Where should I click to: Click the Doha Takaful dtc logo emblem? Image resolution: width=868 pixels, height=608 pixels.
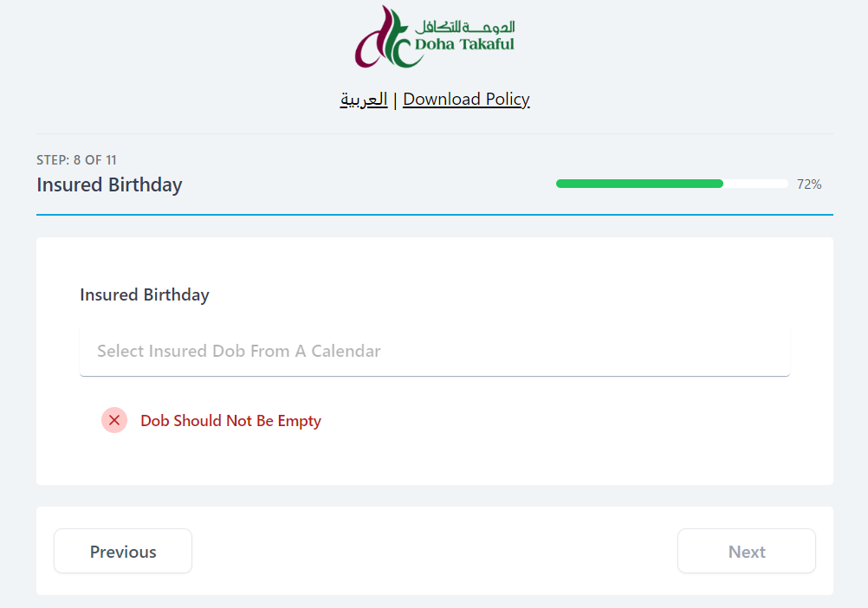tap(385, 37)
